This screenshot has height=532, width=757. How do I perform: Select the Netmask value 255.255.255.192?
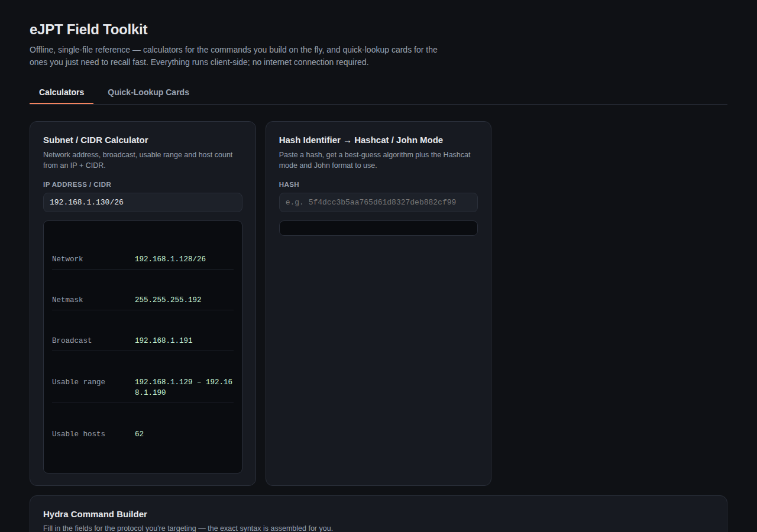coord(168,300)
